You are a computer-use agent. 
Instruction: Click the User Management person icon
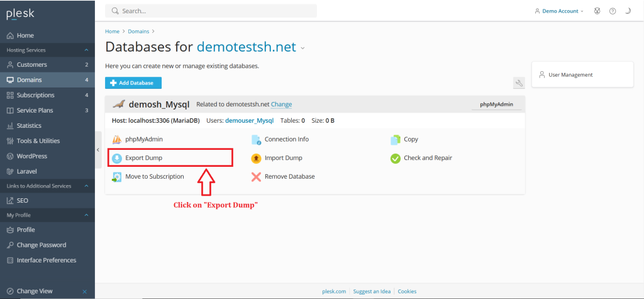click(541, 75)
